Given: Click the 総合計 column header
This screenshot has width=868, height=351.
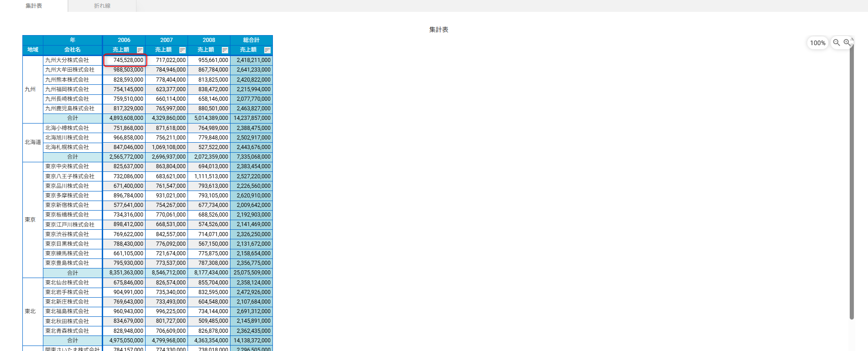Looking at the screenshot, I should 251,40.
